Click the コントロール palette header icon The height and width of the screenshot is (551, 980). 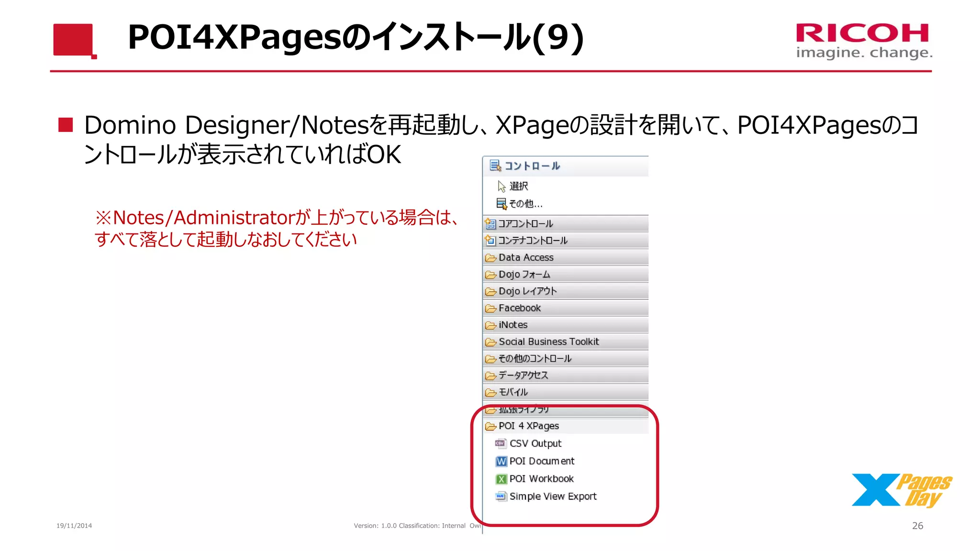[495, 166]
